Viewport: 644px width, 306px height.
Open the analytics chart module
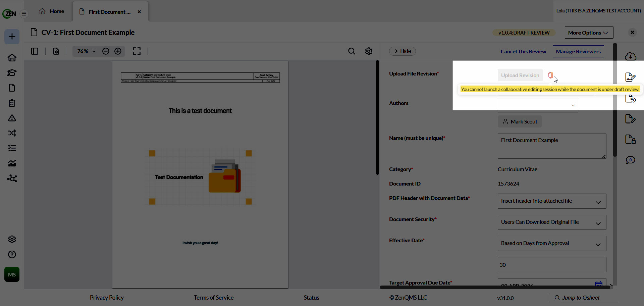(x=12, y=163)
